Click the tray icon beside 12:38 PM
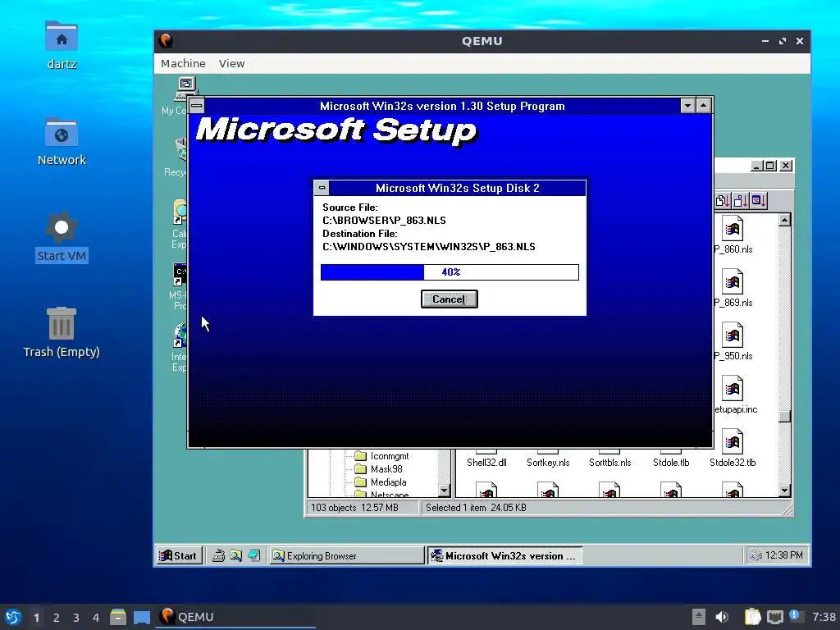Image resolution: width=840 pixels, height=630 pixels. pyautogui.click(x=756, y=555)
